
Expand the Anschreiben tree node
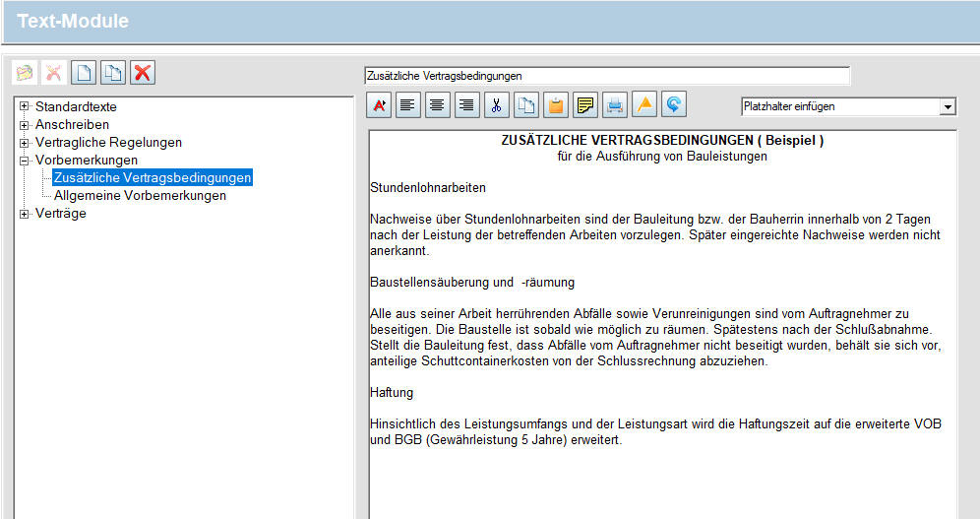(24, 125)
